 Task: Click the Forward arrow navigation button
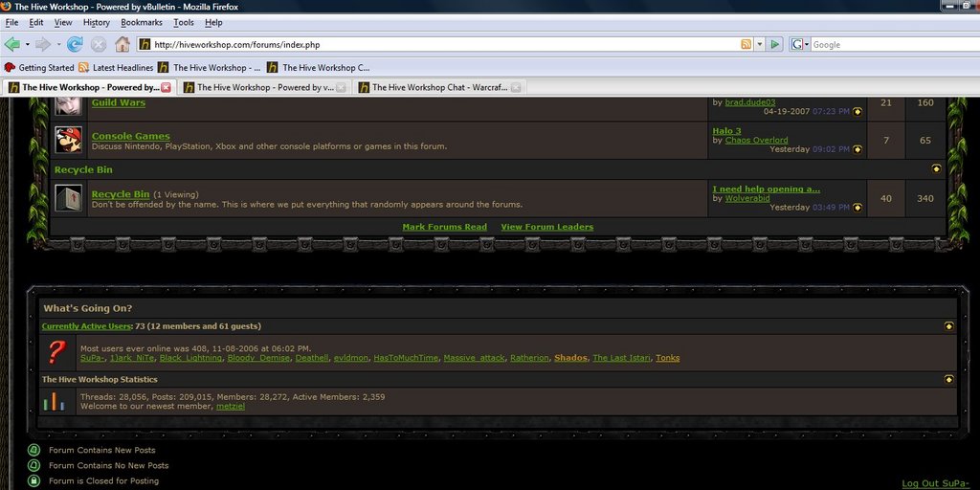click(x=42, y=44)
